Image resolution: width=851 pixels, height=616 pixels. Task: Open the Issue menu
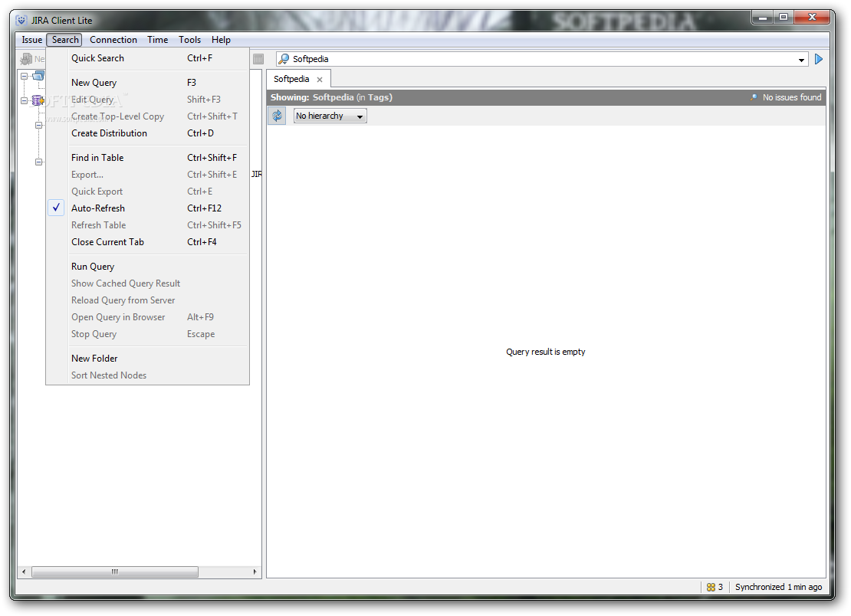pos(32,40)
